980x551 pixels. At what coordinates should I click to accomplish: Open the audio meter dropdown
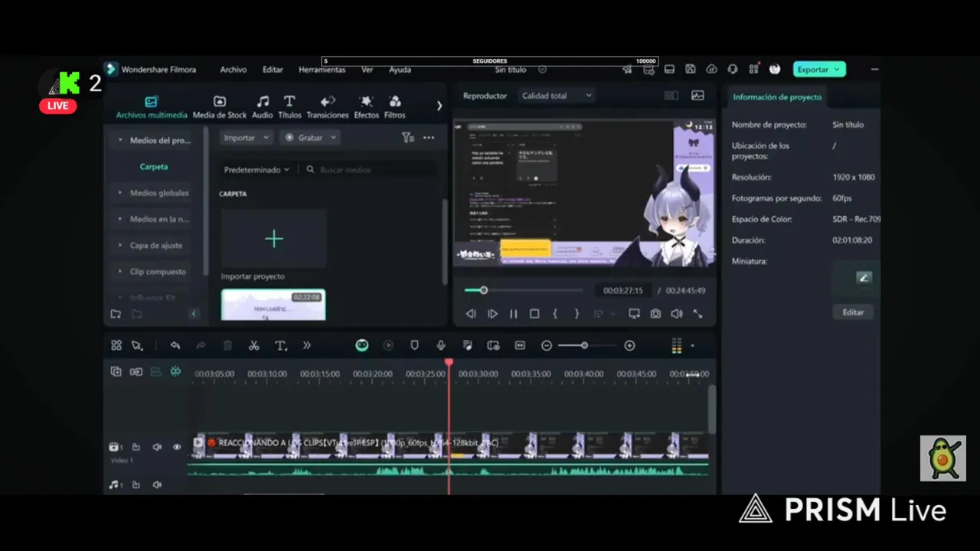tap(692, 346)
